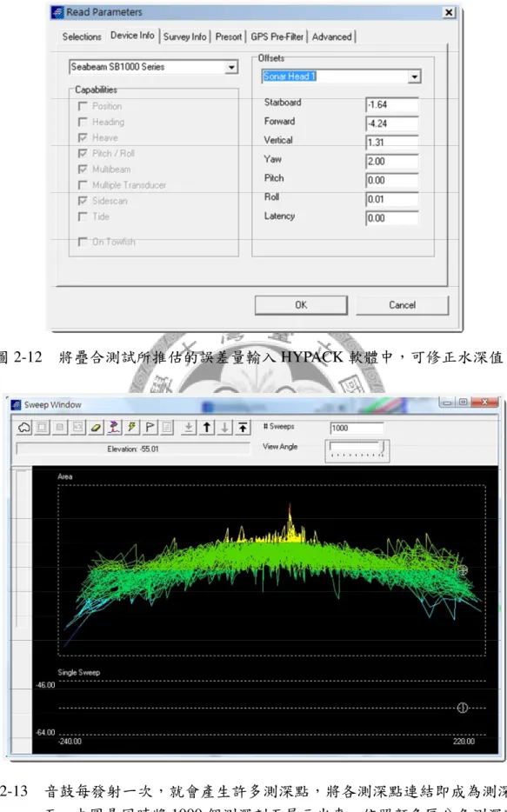Click the greyed down arrow icon
This screenshot has height=812, width=507.
pos(224,428)
